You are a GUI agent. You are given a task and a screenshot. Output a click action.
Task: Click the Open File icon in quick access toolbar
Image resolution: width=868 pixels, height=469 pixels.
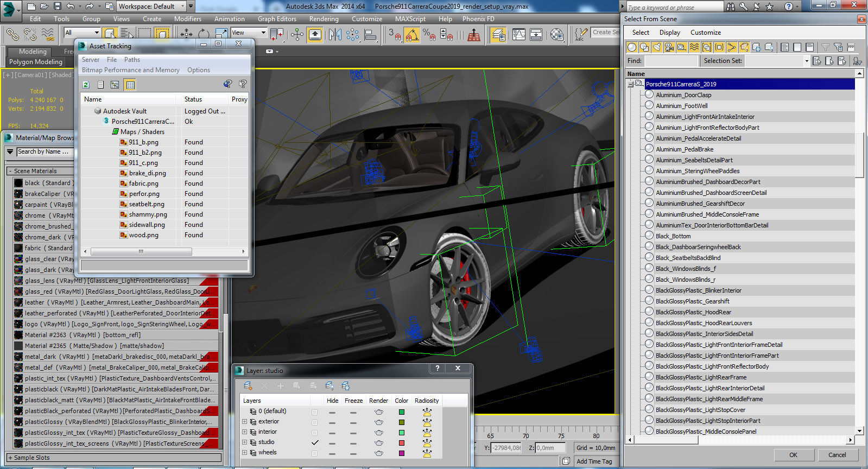pos(45,7)
